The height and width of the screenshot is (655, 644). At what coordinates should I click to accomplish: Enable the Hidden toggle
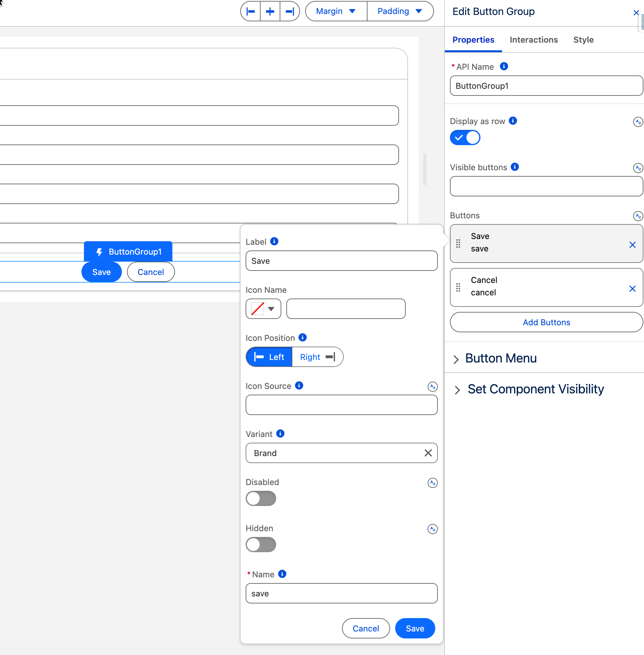tap(261, 545)
